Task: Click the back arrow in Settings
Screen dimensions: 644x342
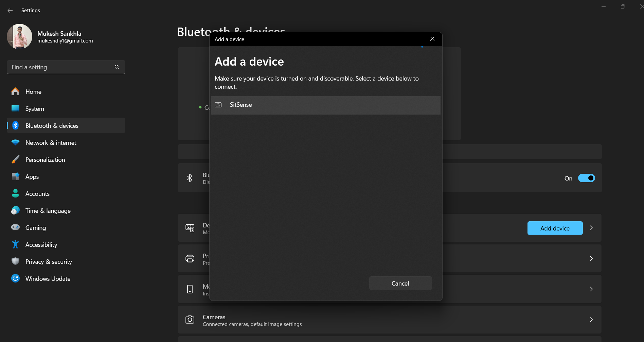Action: click(10, 11)
